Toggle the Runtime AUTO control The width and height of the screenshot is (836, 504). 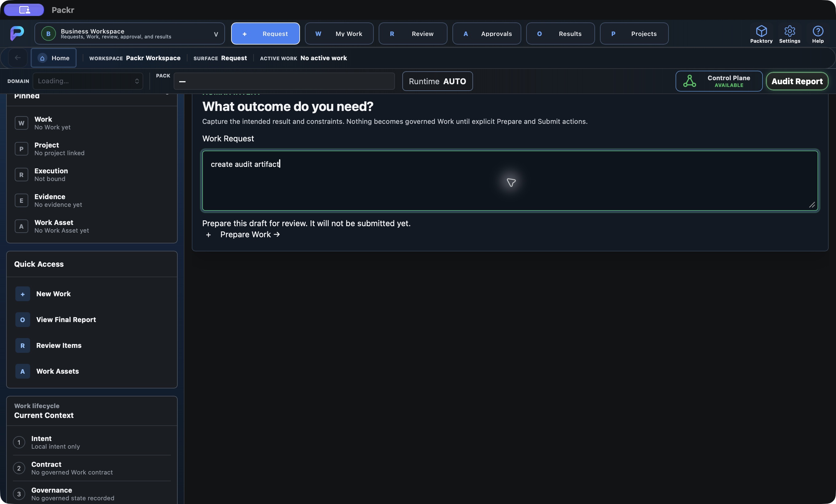437,81
